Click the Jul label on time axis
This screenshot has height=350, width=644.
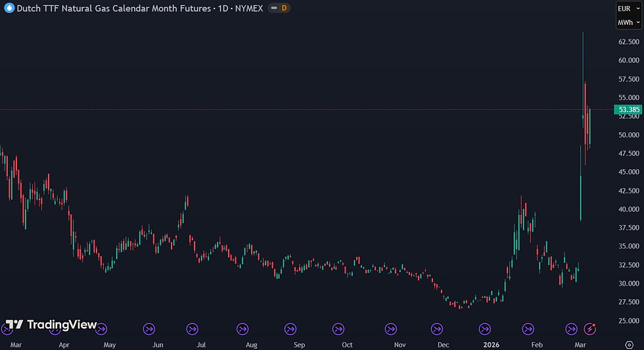201,345
